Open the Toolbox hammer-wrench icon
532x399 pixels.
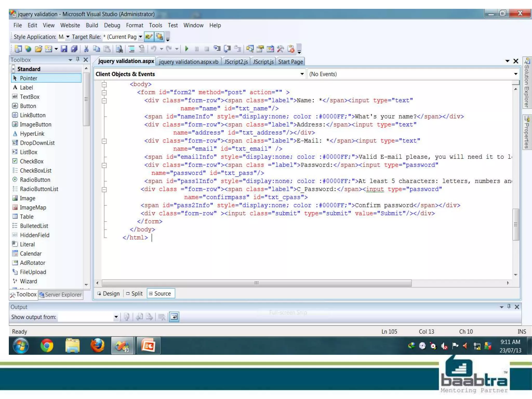coord(280,49)
